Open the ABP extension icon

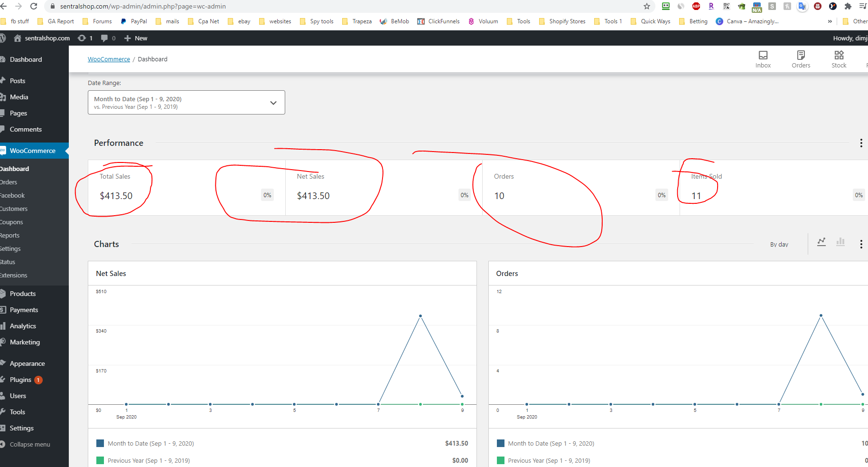pos(696,6)
